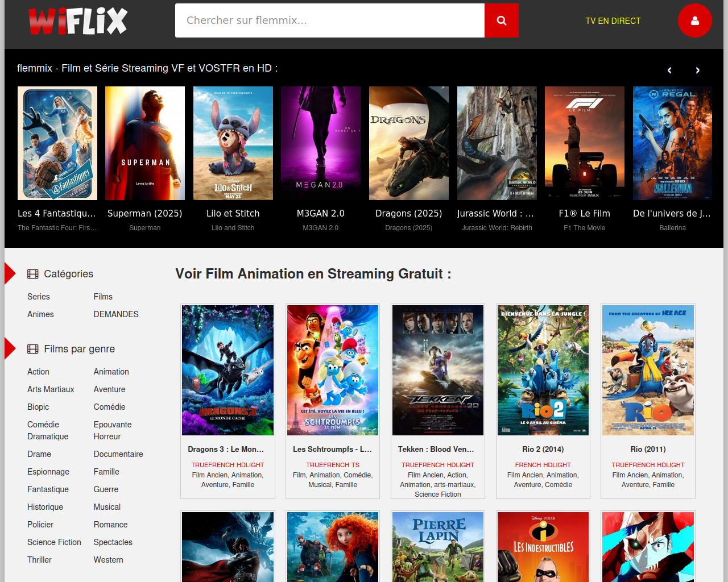728x582 pixels.
Task: Open the Rebelle red-haired girl poster
Action: (x=333, y=547)
